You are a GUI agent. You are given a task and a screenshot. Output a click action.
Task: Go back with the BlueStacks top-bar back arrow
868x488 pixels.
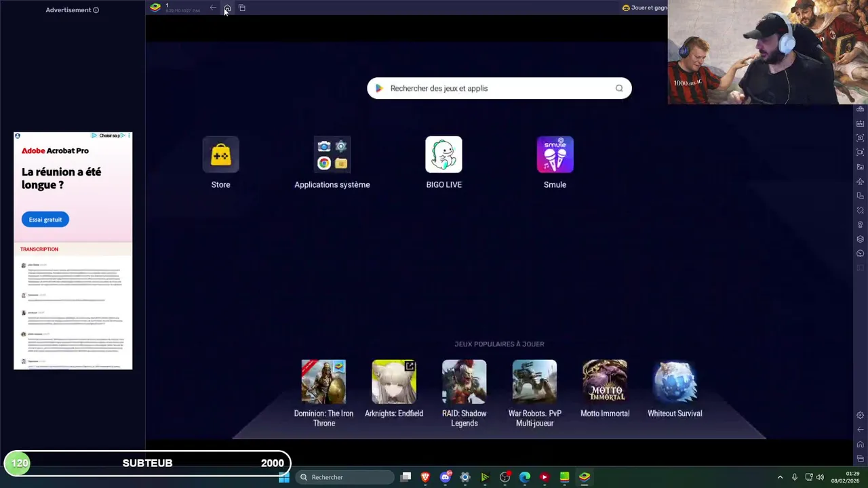(x=213, y=7)
